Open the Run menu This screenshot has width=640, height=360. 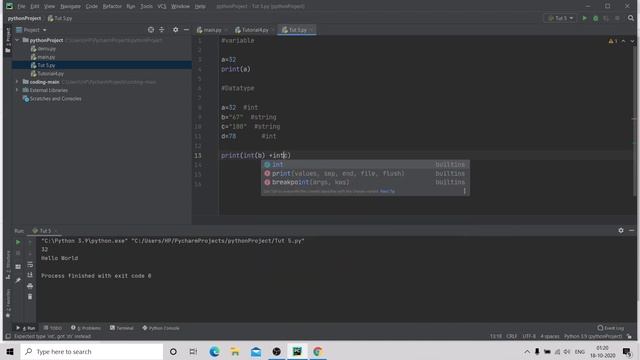click(131, 6)
